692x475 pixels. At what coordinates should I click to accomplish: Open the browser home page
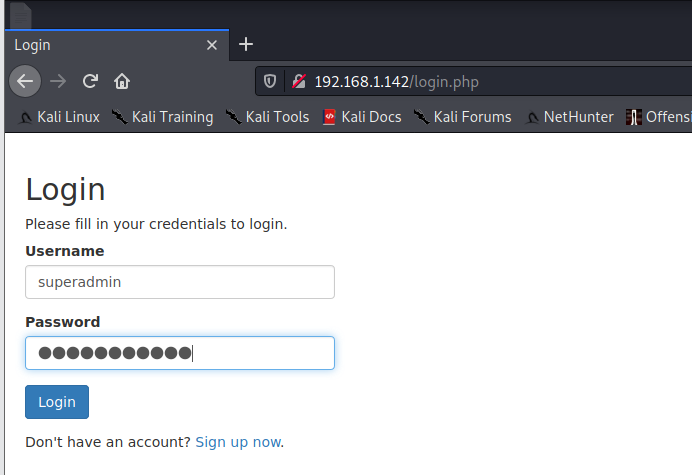pos(122,81)
